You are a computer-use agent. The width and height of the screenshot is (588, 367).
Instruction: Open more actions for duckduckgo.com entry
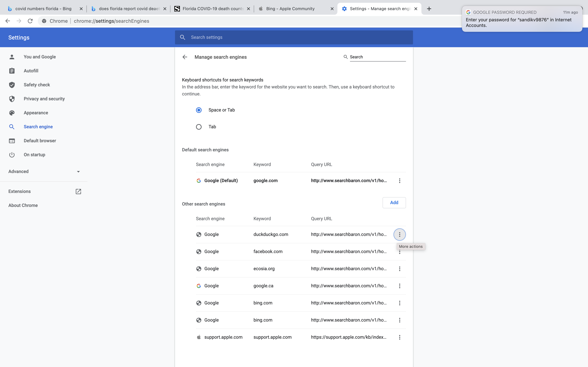click(x=400, y=235)
